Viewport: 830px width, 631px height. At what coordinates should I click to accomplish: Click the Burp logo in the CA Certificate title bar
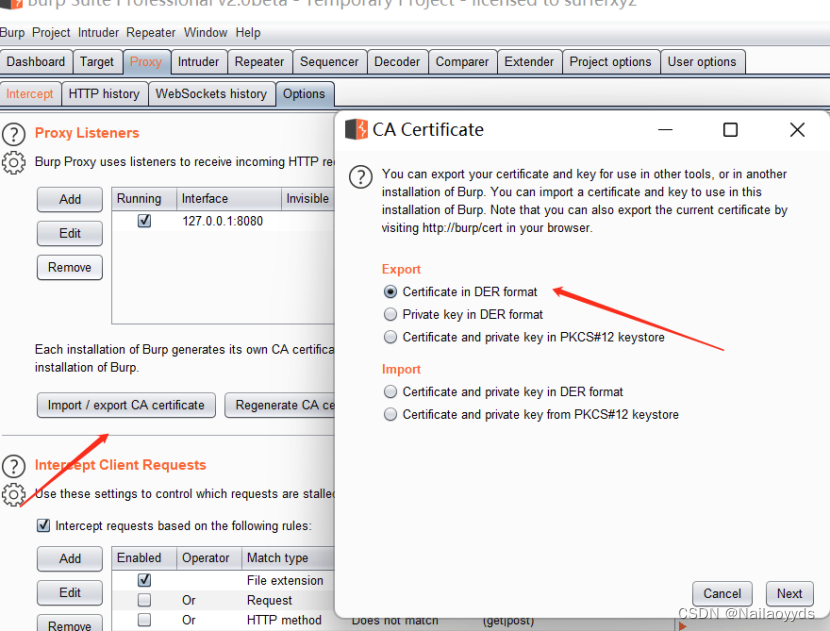[356, 129]
